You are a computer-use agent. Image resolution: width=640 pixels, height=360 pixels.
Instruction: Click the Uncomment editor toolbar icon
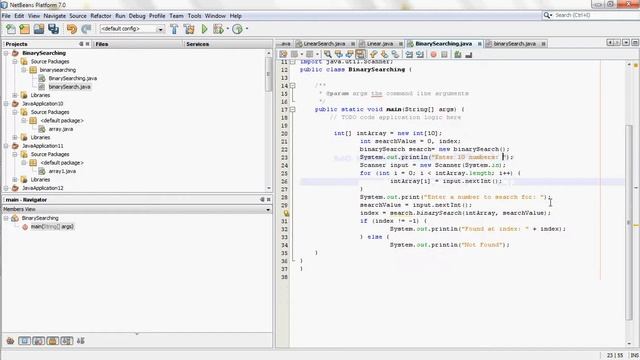(469, 54)
